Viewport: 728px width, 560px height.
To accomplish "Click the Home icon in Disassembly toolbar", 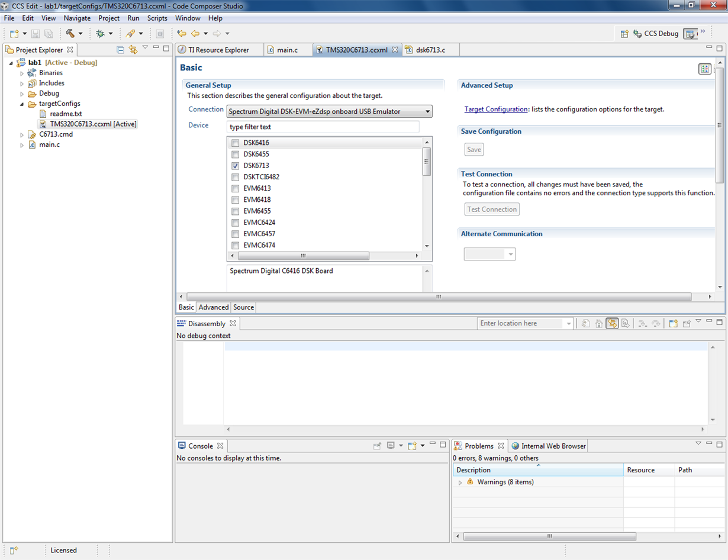I will pos(598,323).
